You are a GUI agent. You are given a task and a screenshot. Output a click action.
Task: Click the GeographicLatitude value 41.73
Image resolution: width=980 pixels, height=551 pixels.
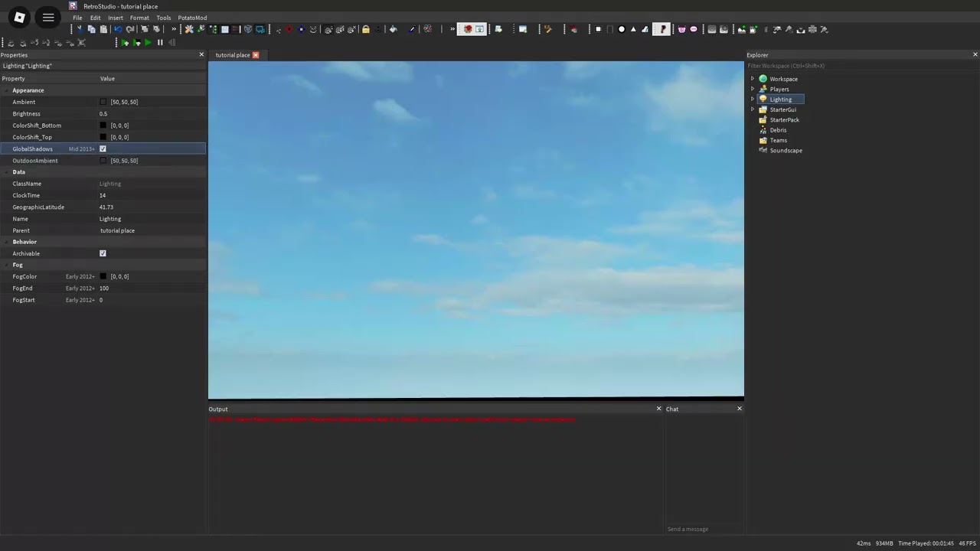106,207
